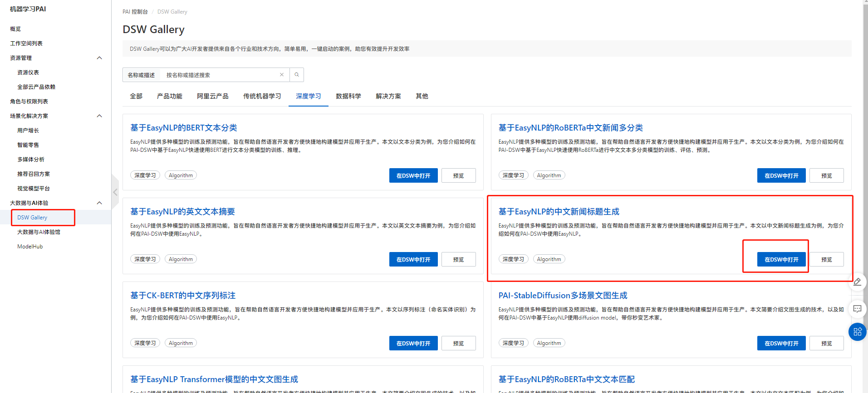Open ModelHub in the sidebar

(x=30, y=247)
